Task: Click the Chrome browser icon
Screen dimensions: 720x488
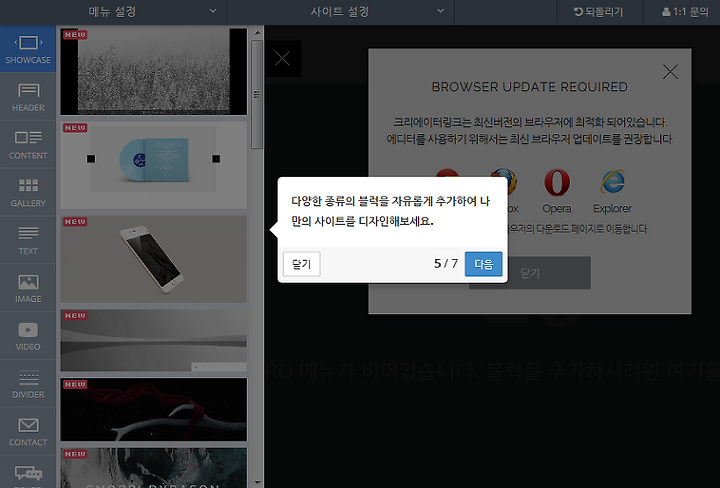Action: coord(447,173)
